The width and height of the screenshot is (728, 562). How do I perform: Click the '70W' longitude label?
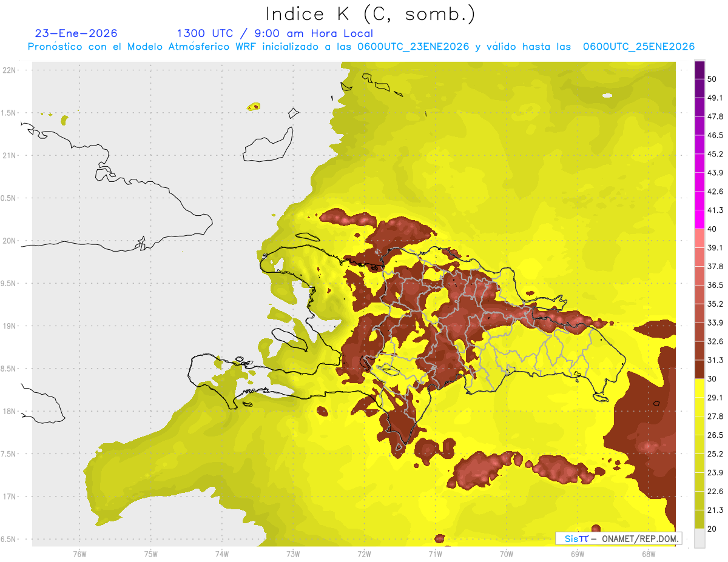(x=506, y=554)
